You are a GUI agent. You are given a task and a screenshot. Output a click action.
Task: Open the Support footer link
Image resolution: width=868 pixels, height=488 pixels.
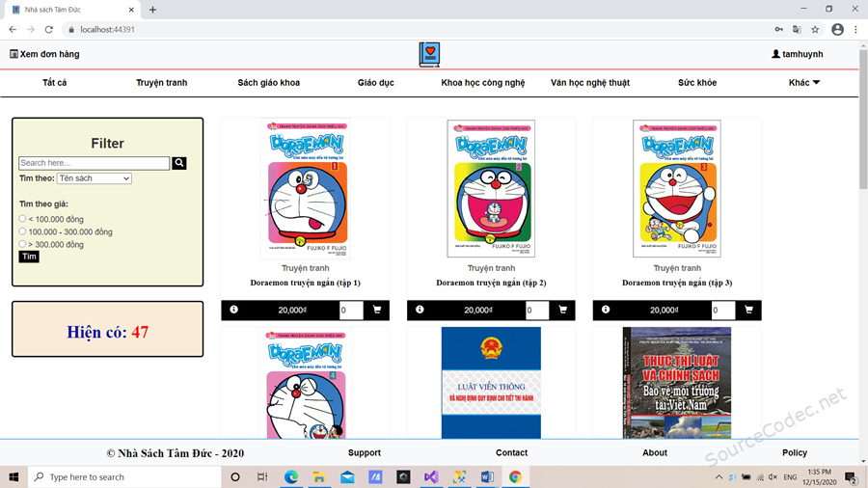[365, 452]
